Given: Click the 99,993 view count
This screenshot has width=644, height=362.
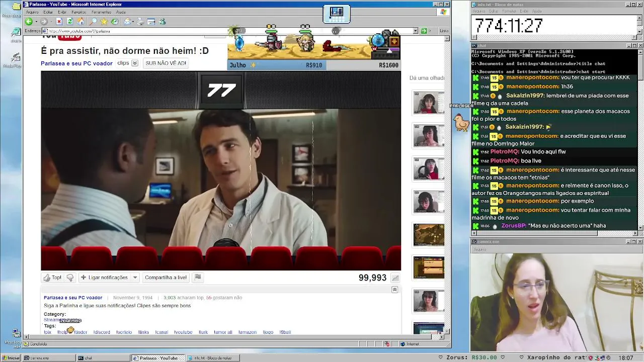Looking at the screenshot, I should (372, 278).
